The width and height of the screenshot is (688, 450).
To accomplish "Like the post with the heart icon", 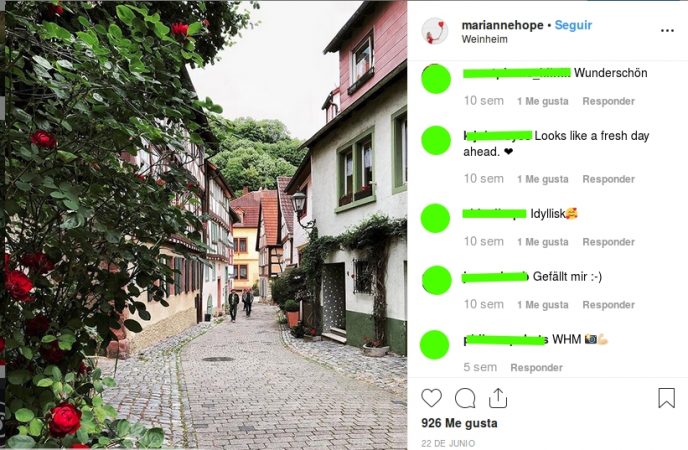I will 431,398.
